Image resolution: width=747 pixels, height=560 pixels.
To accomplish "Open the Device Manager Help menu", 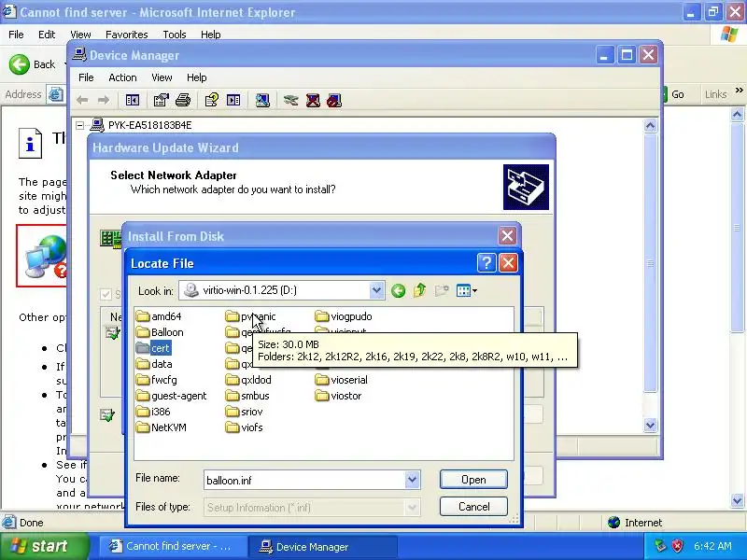I will 196,77.
